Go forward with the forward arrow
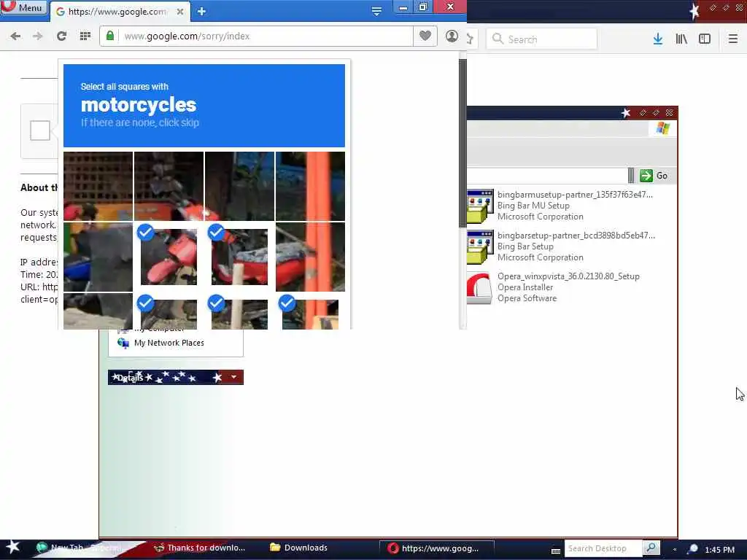This screenshot has height=560, width=747. point(38,36)
